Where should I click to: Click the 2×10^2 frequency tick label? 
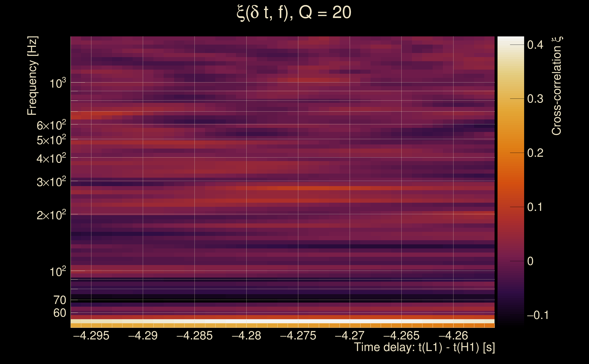pos(51,215)
